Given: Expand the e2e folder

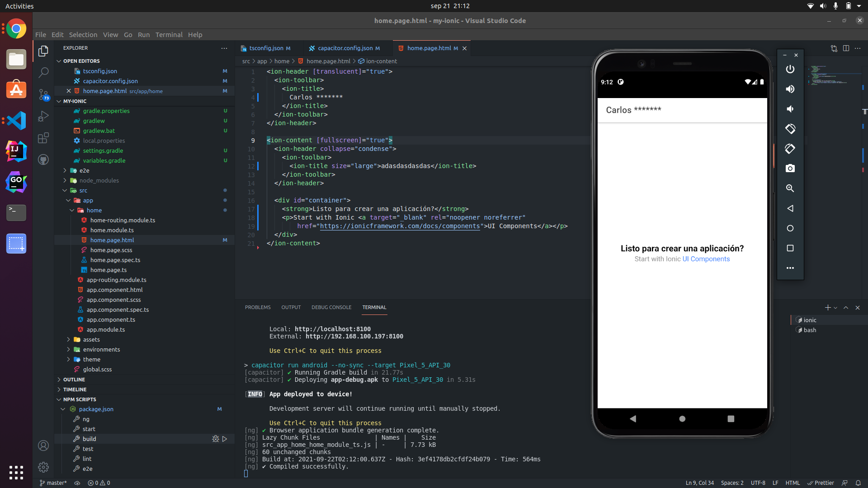Looking at the screenshot, I should coord(145,170).
